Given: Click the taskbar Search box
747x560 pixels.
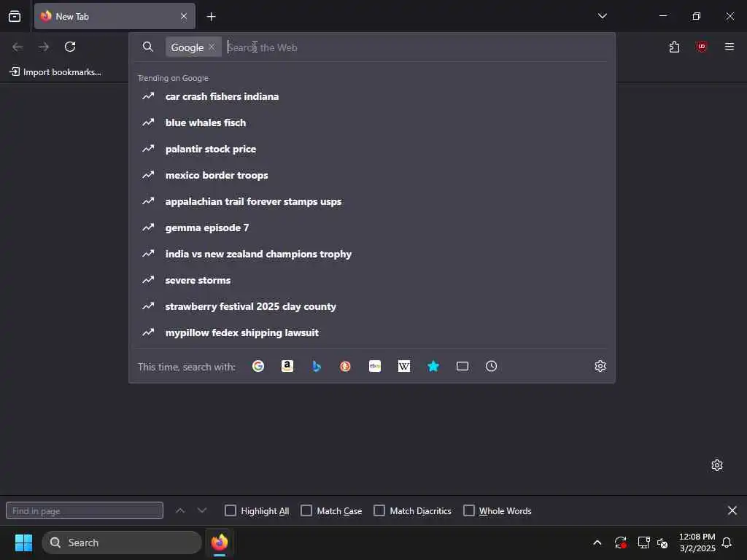Looking at the screenshot, I should [122, 542].
